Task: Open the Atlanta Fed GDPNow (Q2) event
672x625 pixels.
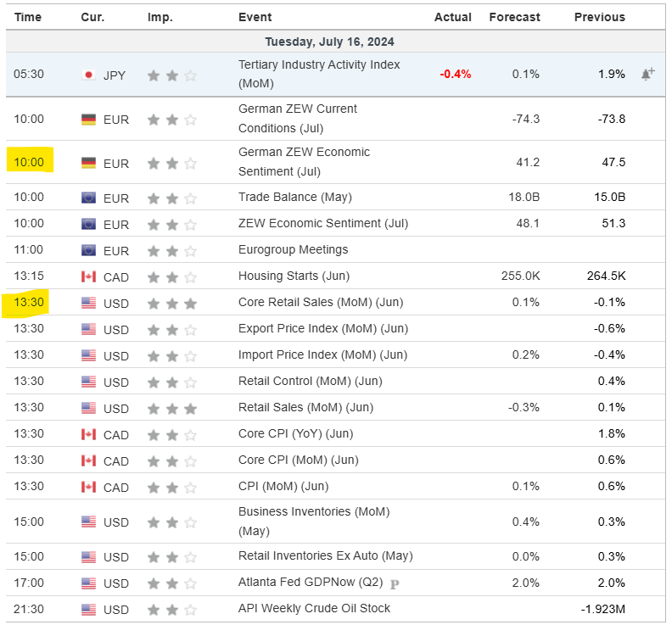Action: point(311,583)
